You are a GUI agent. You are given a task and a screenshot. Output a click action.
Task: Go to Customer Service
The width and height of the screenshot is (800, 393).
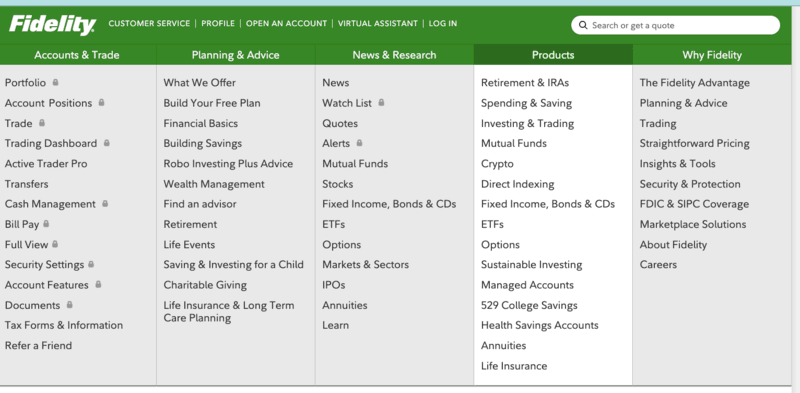(149, 23)
